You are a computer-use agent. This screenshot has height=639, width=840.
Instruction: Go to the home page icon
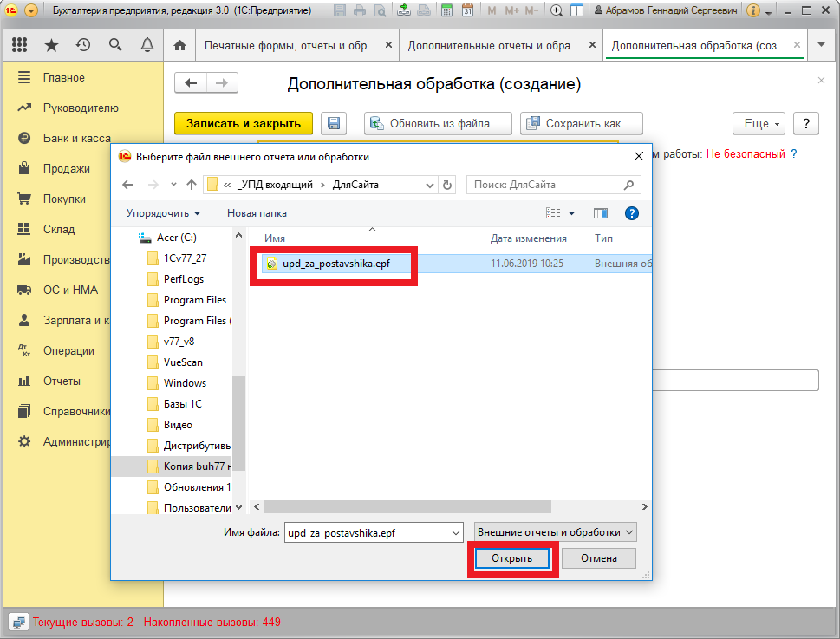[x=179, y=45]
